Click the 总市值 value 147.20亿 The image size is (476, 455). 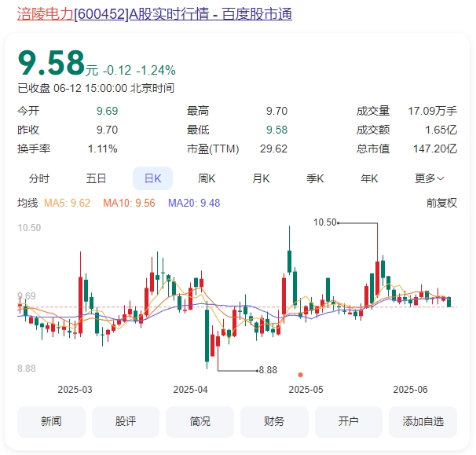pyautogui.click(x=435, y=149)
